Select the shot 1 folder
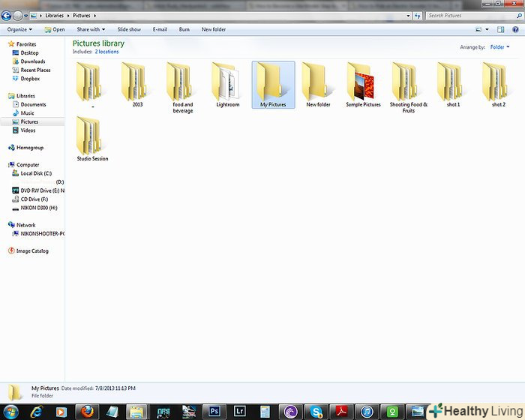Image resolution: width=525 pixels, height=420 pixels. (453, 85)
